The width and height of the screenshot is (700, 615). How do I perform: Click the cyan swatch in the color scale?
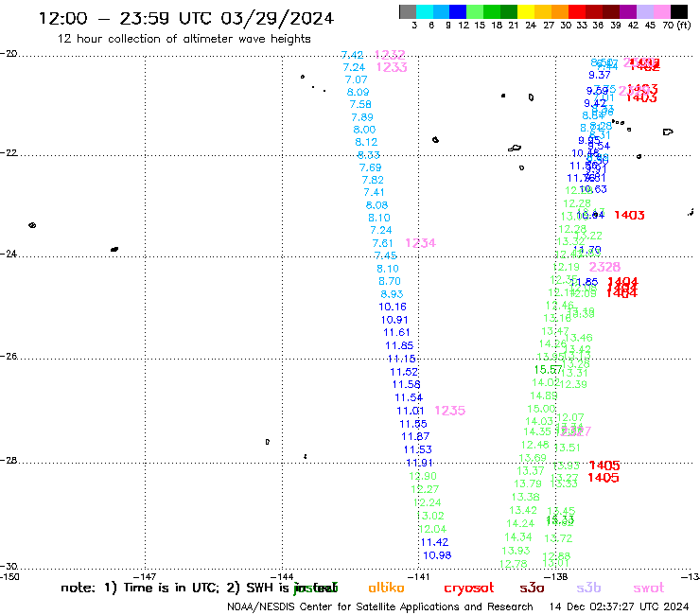point(425,11)
